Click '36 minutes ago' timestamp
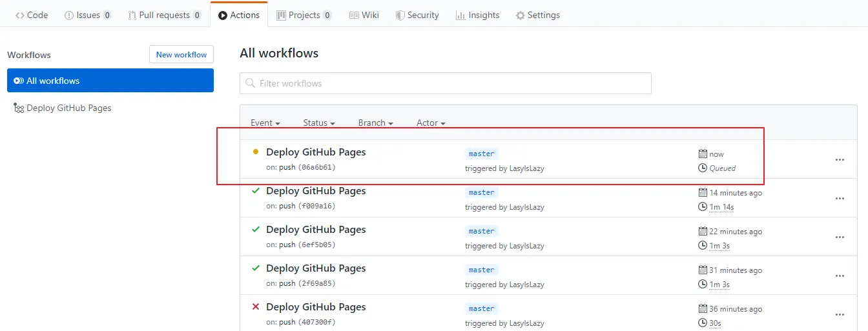 [x=736, y=309]
